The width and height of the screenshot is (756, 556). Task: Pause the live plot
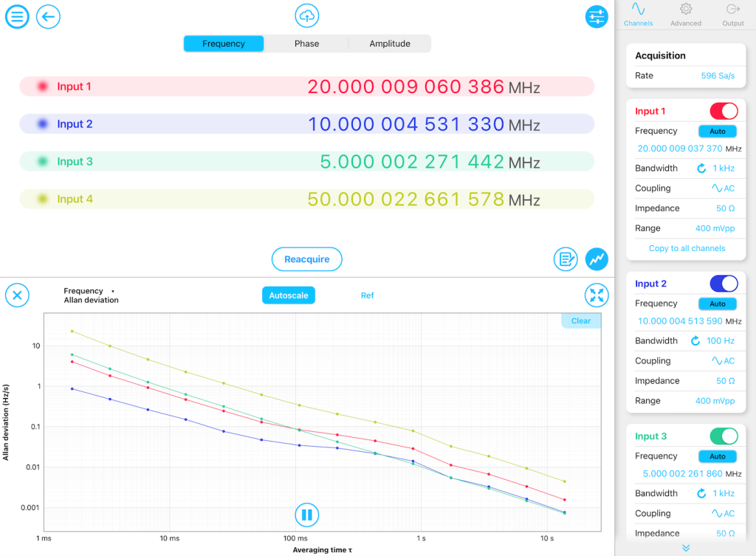[x=306, y=515]
